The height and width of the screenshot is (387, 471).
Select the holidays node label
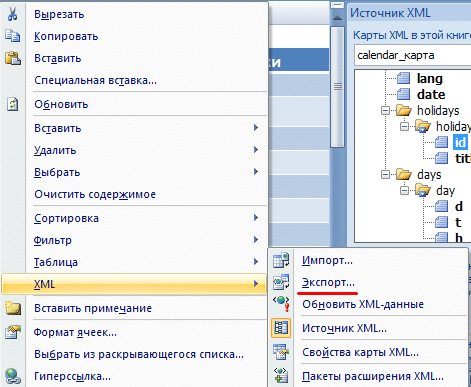tap(438, 110)
